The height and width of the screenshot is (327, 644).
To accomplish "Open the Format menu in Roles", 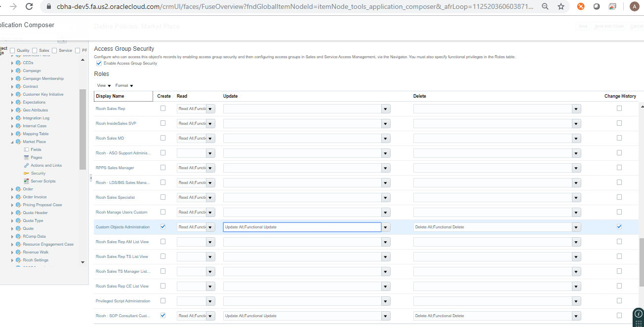I will tap(124, 85).
